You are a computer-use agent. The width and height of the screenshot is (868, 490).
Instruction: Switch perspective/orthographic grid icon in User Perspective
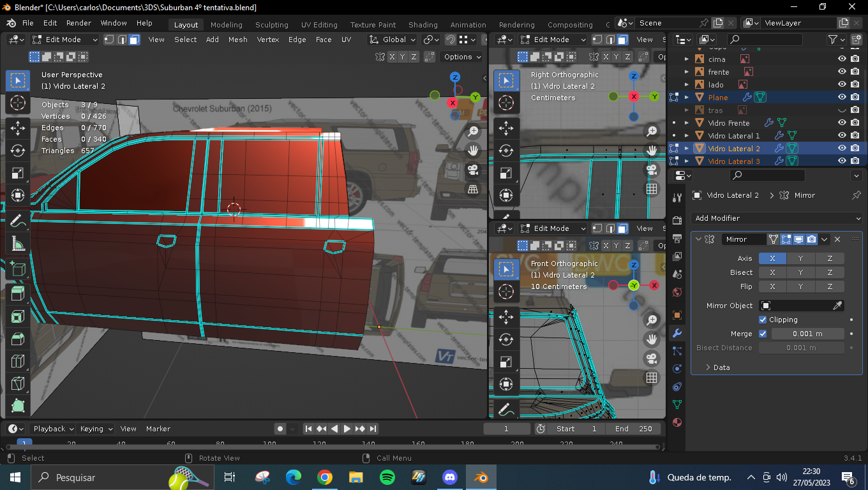[473, 189]
